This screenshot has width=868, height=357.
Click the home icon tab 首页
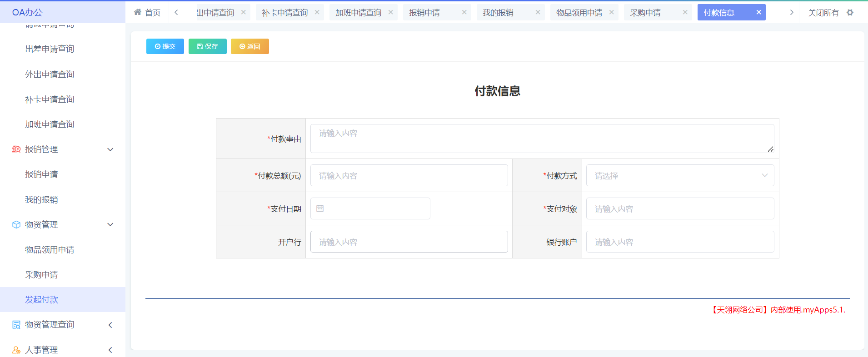[x=147, y=13]
